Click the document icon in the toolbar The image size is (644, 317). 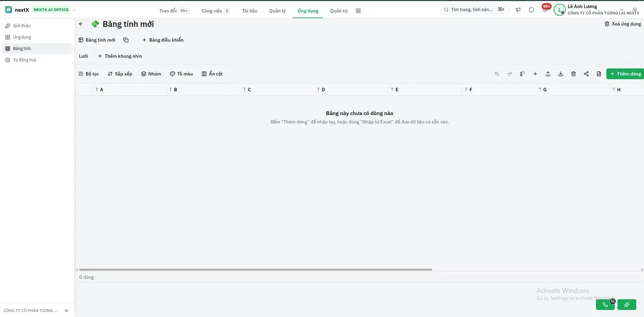(x=599, y=74)
